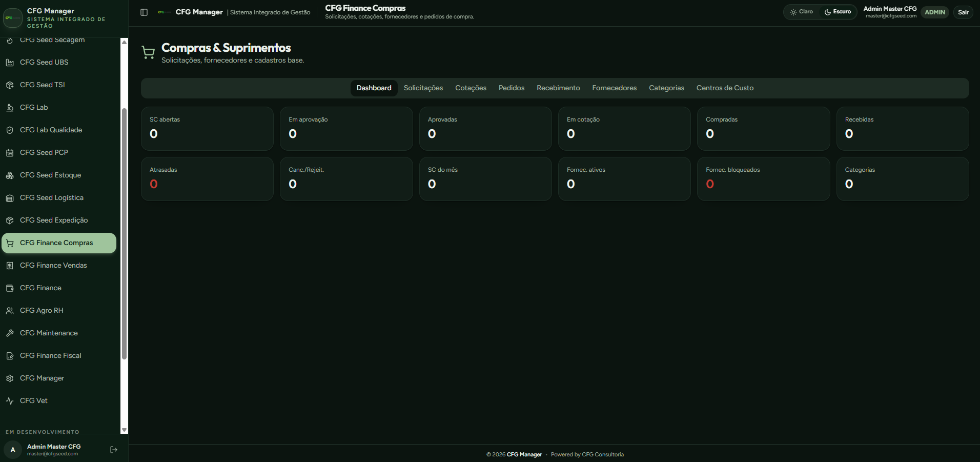Screen dimensions: 980x462
Task: Toggle sidebar with the panel icon
Action: point(144,12)
